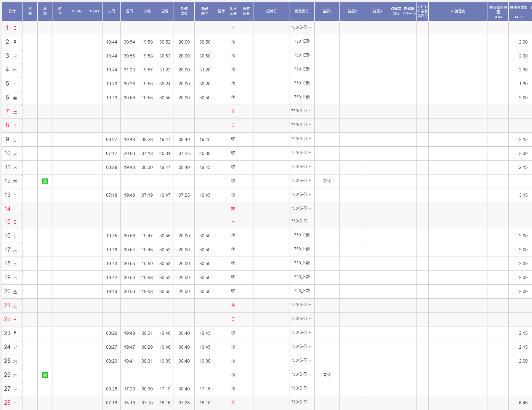Click the 6.45 overtime value on day 28
The height and width of the screenshot is (410, 532).
(523, 403)
